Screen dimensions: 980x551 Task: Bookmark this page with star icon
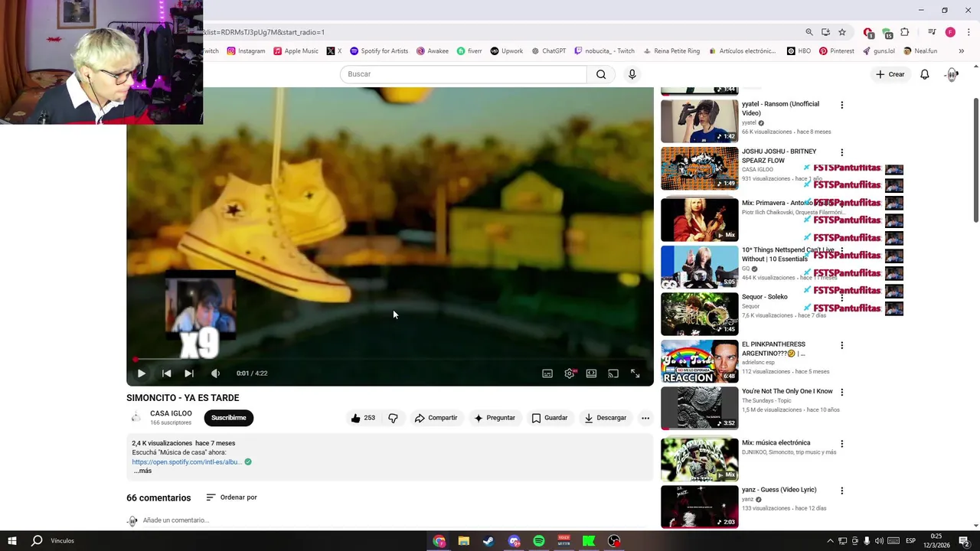[842, 32]
